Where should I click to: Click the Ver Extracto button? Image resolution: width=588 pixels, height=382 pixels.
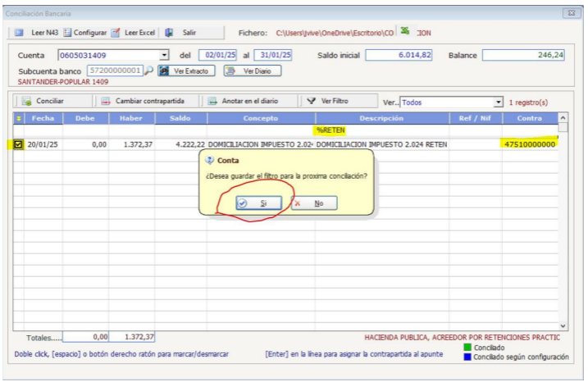187,70
